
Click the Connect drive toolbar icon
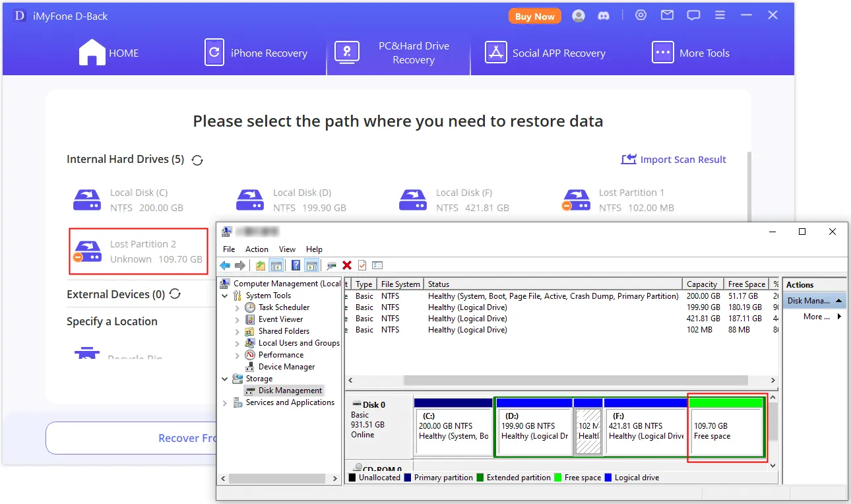coord(331,265)
